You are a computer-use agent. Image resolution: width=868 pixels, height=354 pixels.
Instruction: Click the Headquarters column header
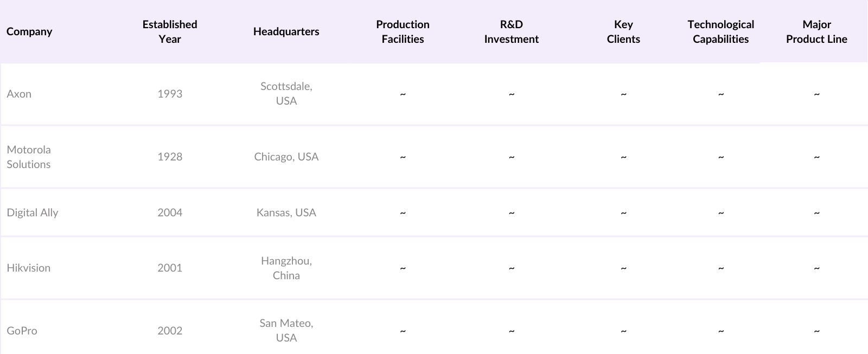tap(286, 31)
